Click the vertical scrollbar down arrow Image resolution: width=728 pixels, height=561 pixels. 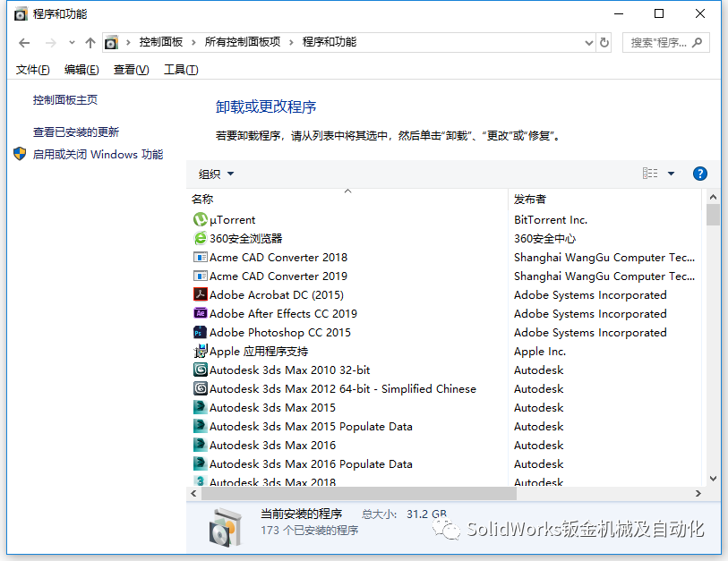pos(713,479)
